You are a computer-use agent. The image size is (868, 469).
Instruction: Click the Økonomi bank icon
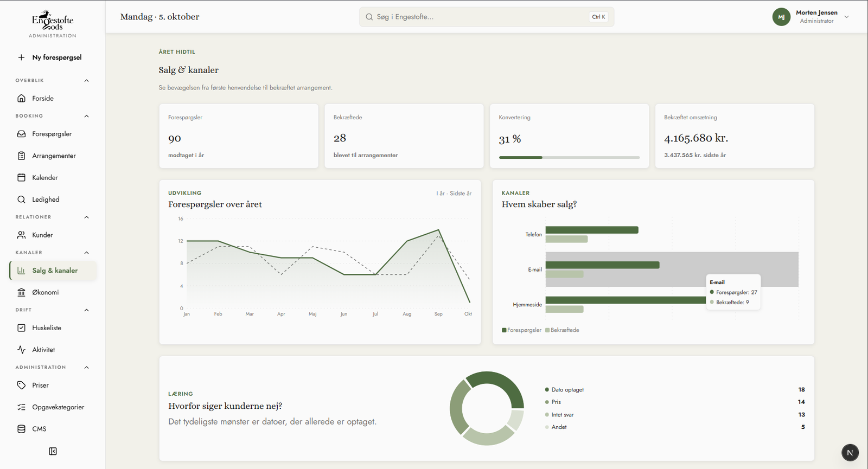click(21, 292)
